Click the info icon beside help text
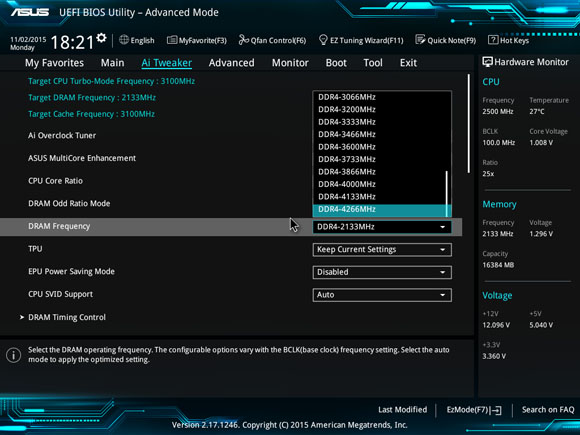This screenshot has height=435, width=580. [x=13, y=355]
